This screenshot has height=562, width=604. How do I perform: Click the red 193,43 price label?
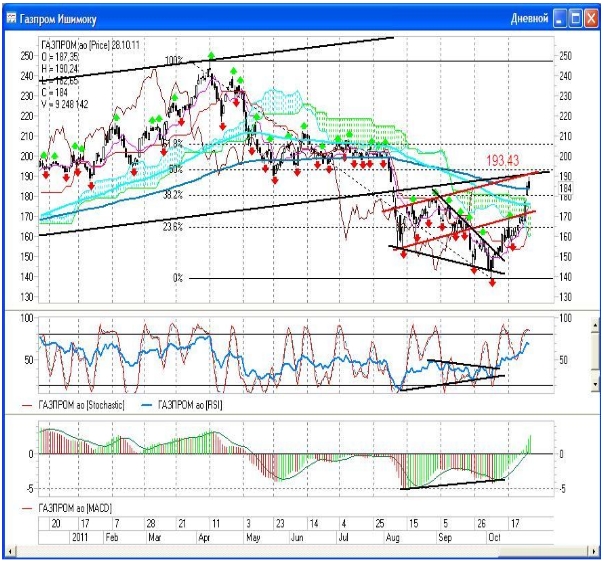503,160
